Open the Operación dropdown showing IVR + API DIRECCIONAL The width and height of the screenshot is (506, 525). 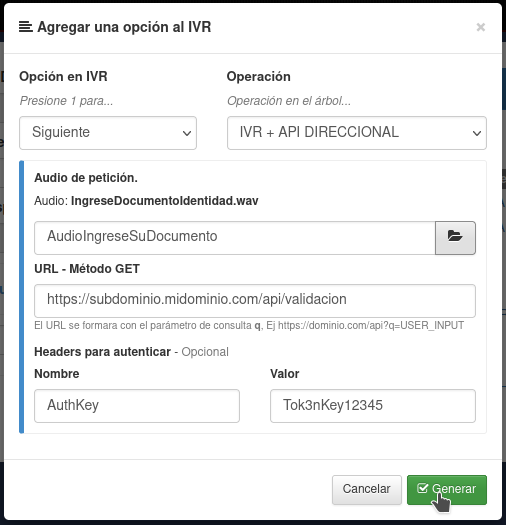[x=357, y=133]
